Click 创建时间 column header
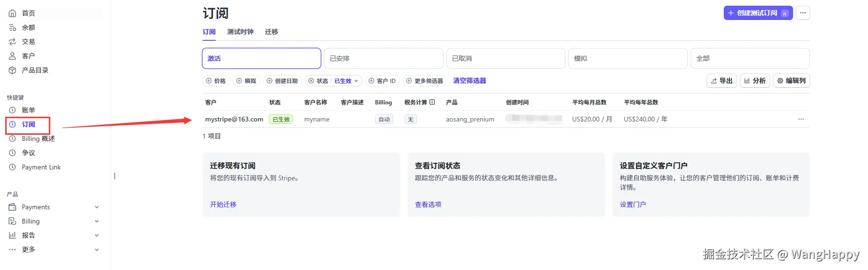This screenshot has height=270, width=868. tap(517, 102)
